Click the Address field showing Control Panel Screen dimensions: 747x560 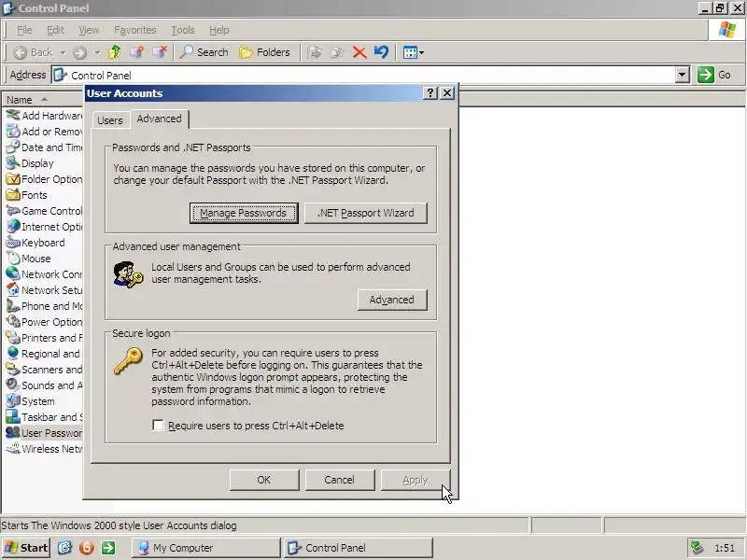[363, 76]
